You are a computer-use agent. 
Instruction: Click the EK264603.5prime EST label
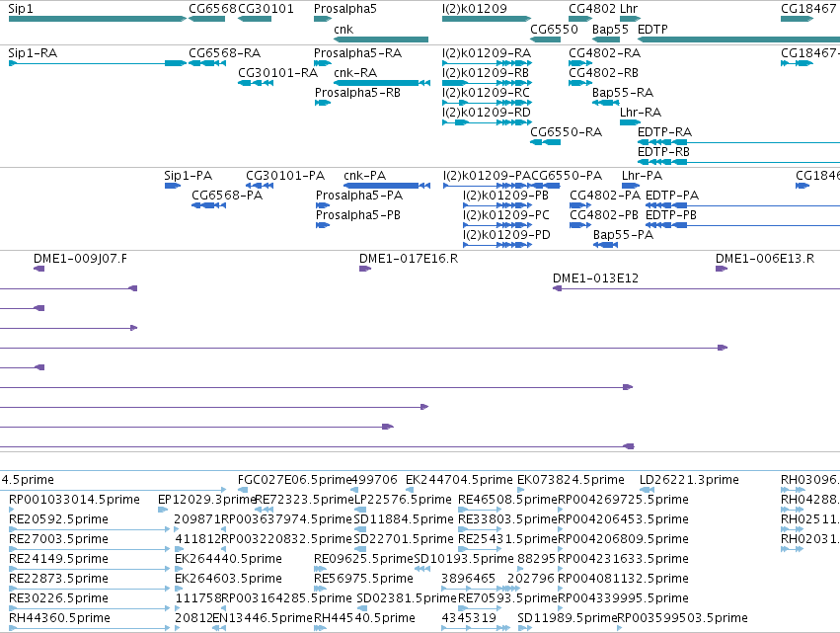coord(228,580)
